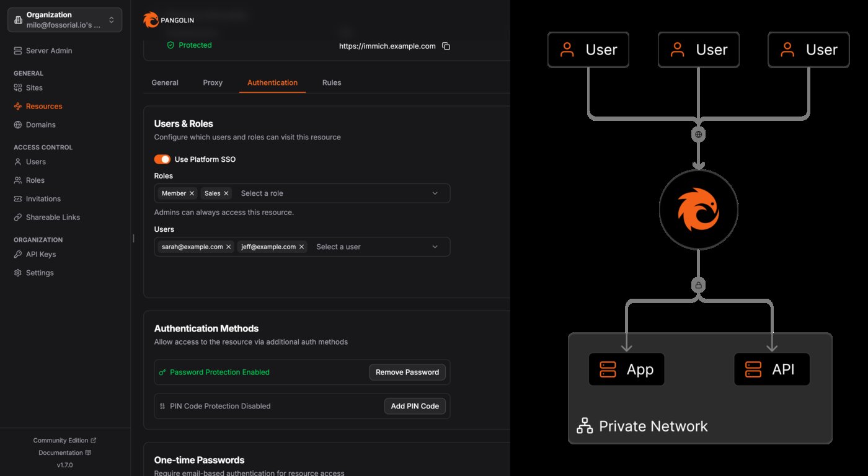
Task: Open Server Admin in the sidebar
Action: (43, 51)
